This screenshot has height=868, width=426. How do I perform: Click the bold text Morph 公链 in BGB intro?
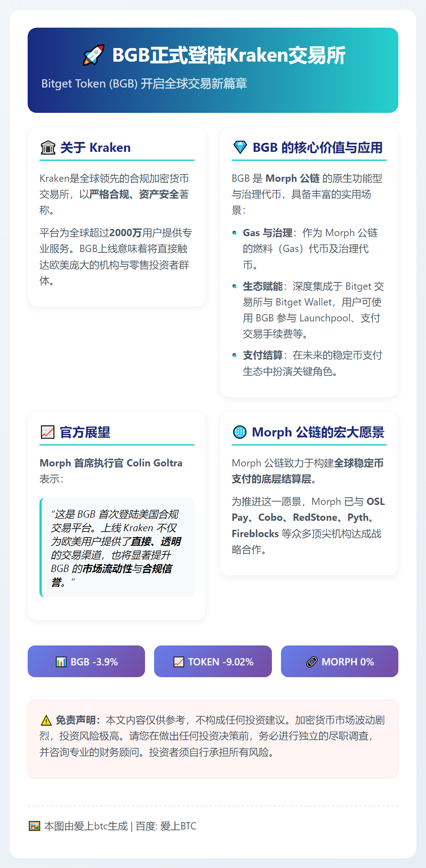click(292, 179)
